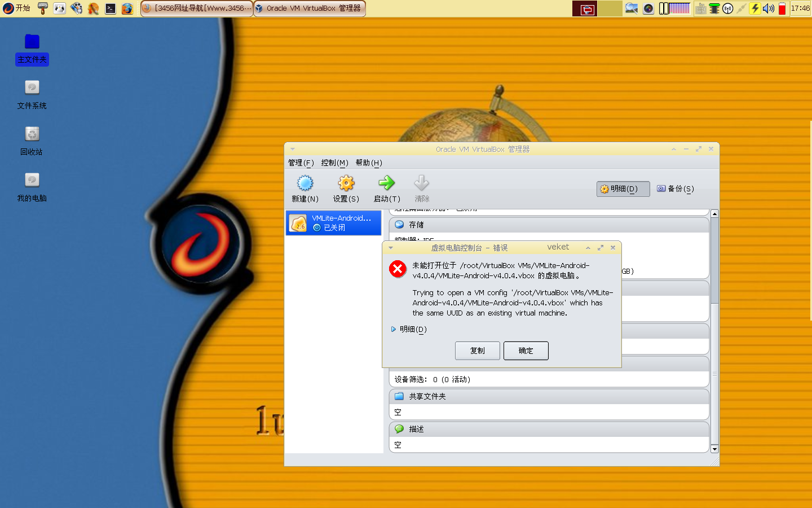Click details pane scrollbar down arrow
This screenshot has height=508, width=812.
tap(714, 449)
